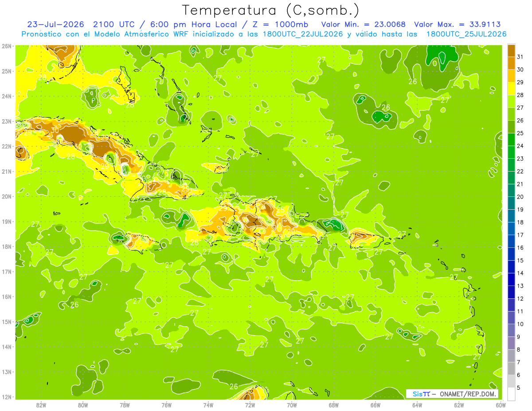This screenshot has height=411, width=532.
Task: Click the brown top swatch above 31
Action: coord(511,51)
